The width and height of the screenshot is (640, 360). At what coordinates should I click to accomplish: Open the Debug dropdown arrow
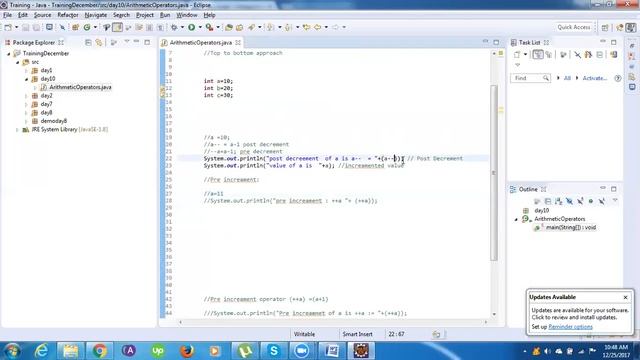(x=182, y=27)
